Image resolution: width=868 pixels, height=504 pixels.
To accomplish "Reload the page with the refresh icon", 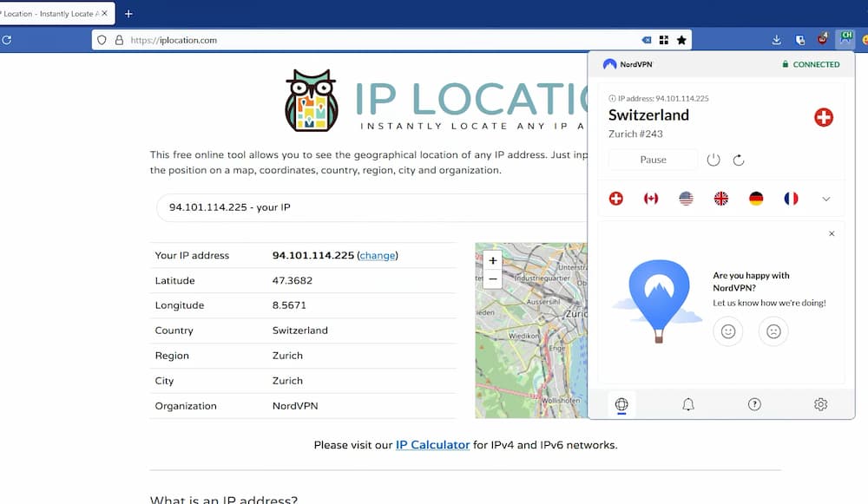I will click(7, 40).
